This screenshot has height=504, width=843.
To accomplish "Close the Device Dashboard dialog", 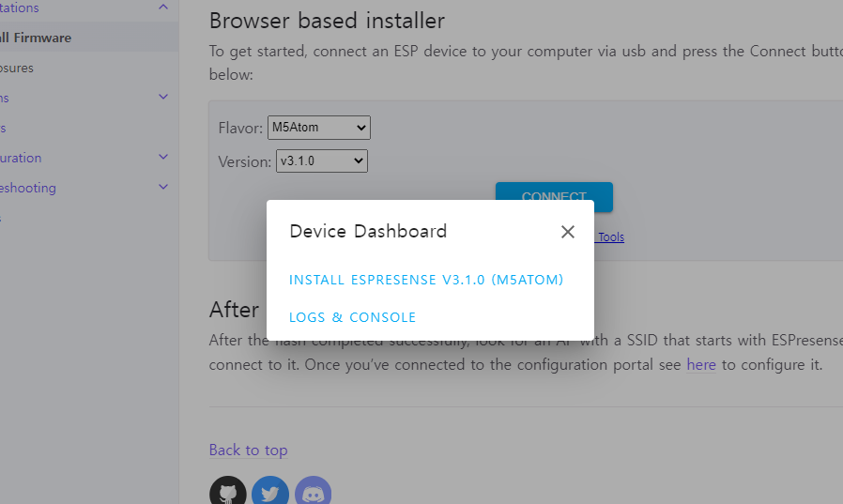I will point(568,232).
